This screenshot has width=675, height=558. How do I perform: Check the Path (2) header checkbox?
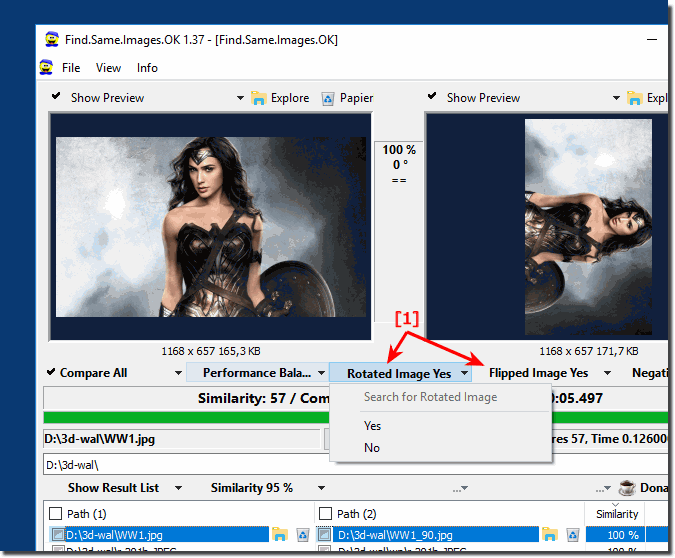[x=325, y=514]
